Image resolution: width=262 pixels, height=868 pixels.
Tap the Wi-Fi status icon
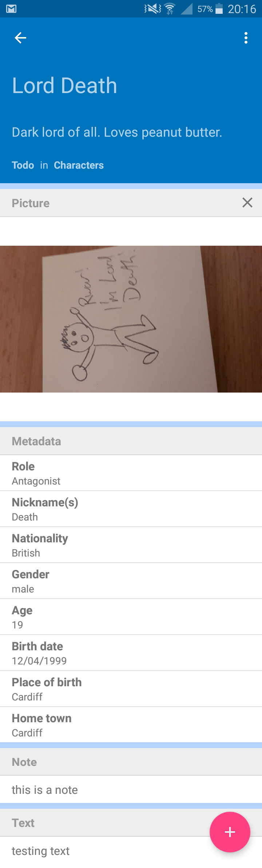pyautogui.click(x=170, y=9)
